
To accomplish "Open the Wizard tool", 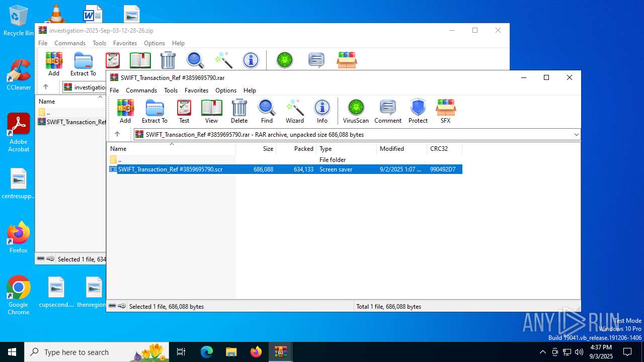I will point(295,111).
